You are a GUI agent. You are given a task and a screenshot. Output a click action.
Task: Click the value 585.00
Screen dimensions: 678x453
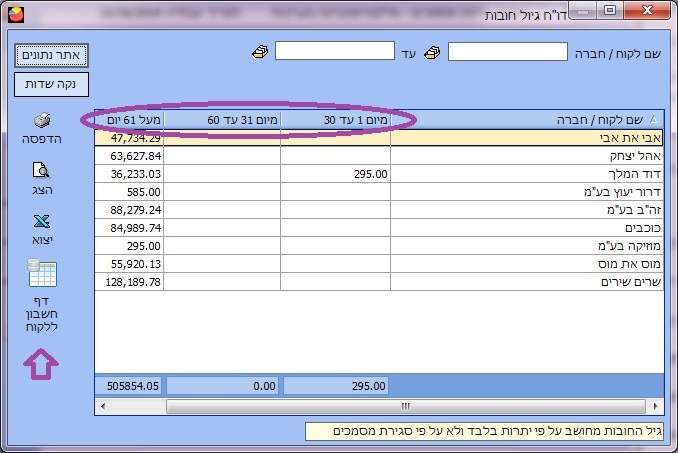[144, 192]
